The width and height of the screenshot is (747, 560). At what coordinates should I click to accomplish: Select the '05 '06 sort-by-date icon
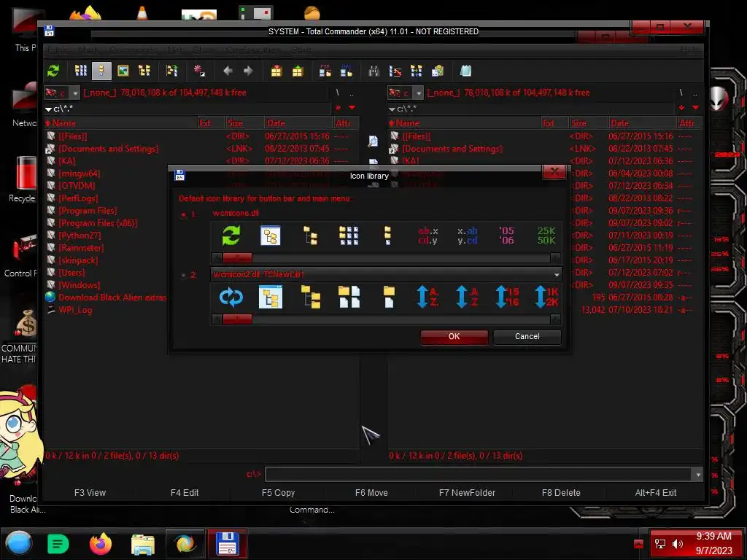click(x=506, y=236)
